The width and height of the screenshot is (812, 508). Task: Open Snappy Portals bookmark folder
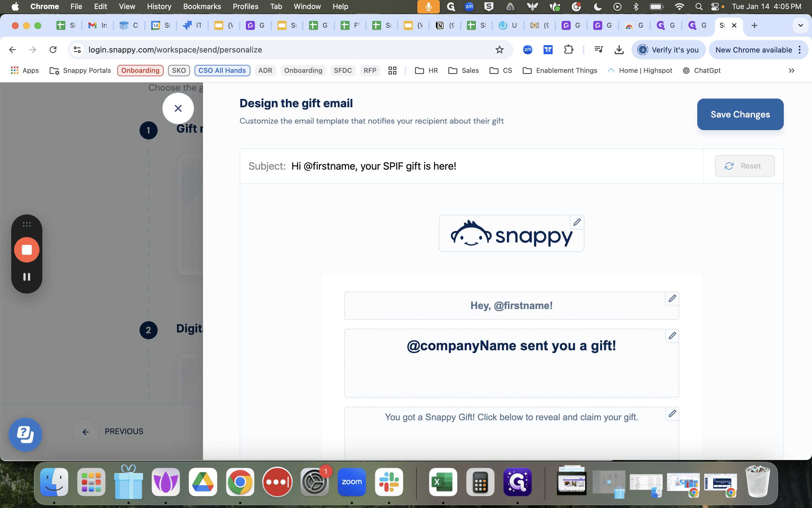(x=80, y=71)
